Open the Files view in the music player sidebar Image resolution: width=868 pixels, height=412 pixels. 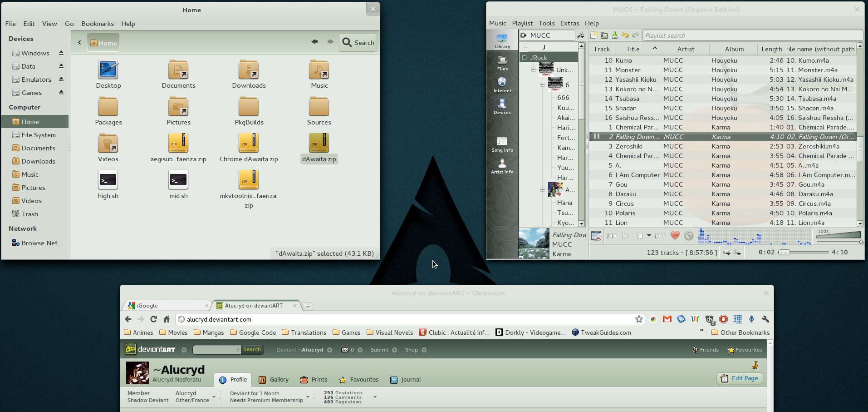pos(502,63)
